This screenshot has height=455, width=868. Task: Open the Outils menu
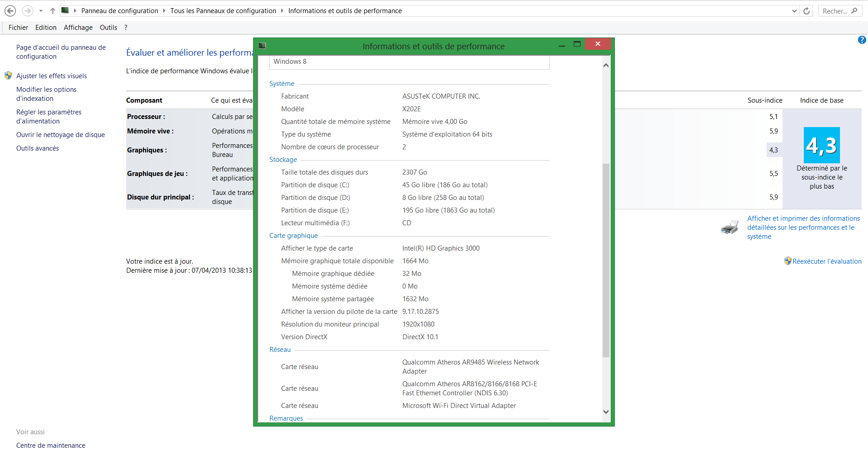click(108, 28)
